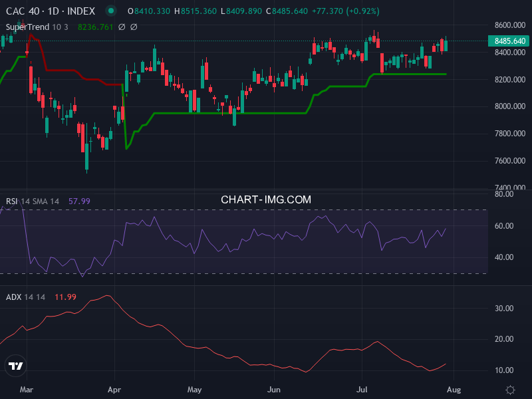The image size is (532, 399).
Task: Click the Apr label on time axis
Action: tap(114, 390)
